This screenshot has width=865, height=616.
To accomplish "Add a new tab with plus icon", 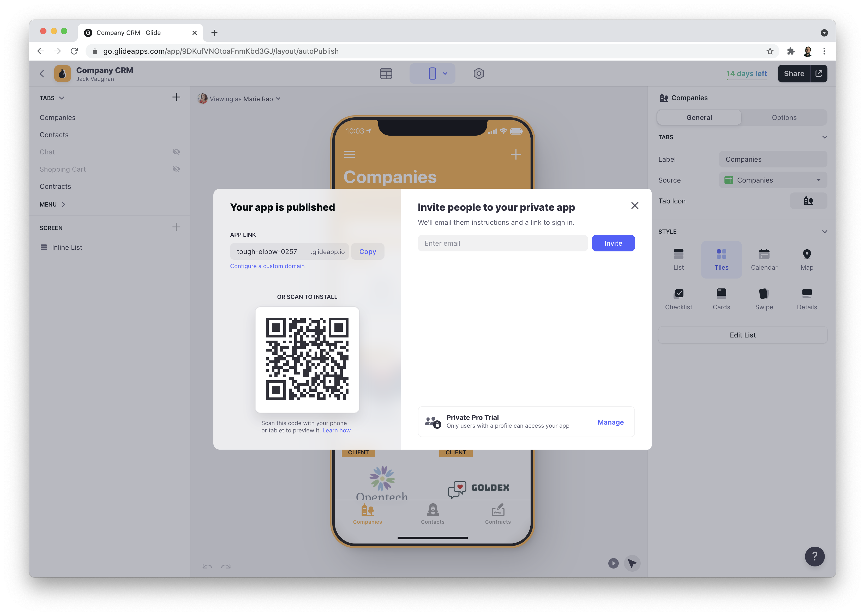I will coord(176,98).
